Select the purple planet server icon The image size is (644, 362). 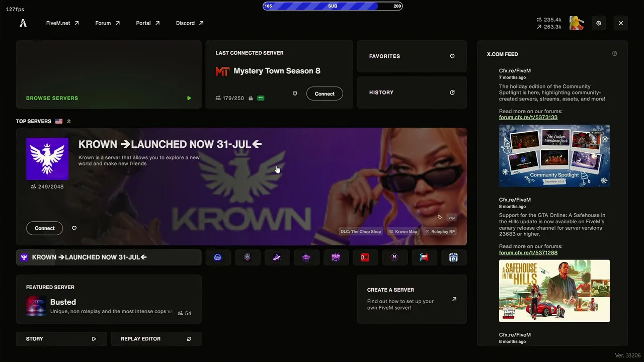277,257
